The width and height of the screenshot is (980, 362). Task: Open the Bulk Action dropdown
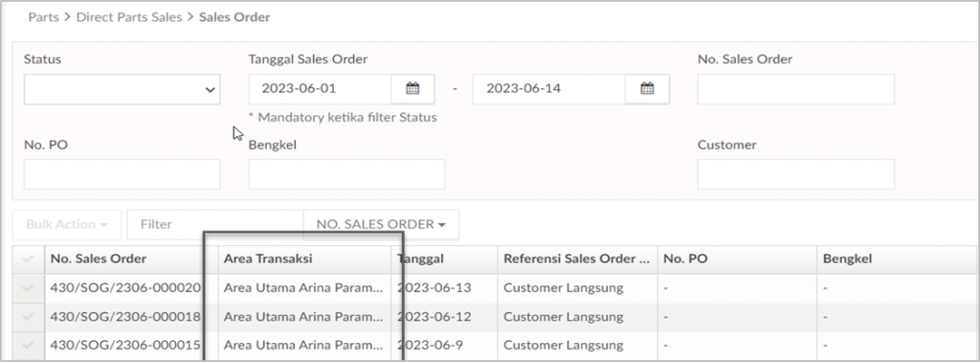tap(67, 224)
